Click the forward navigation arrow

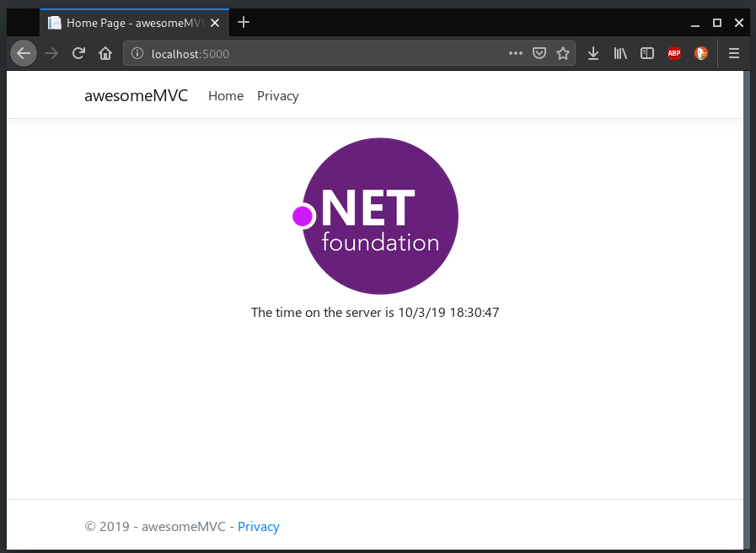(51, 53)
